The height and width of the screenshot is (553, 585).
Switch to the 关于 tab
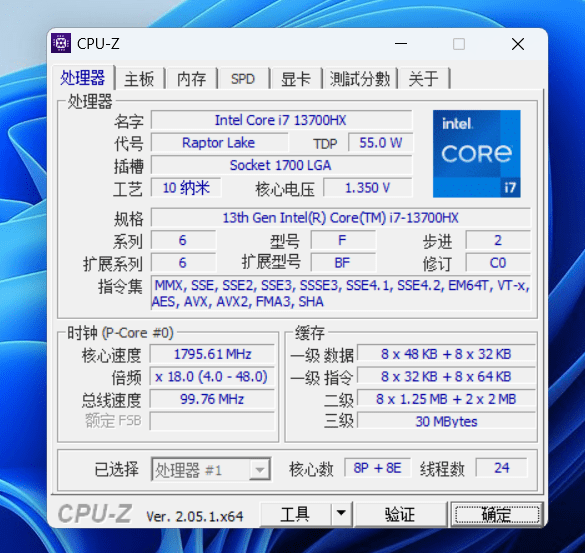[424, 79]
